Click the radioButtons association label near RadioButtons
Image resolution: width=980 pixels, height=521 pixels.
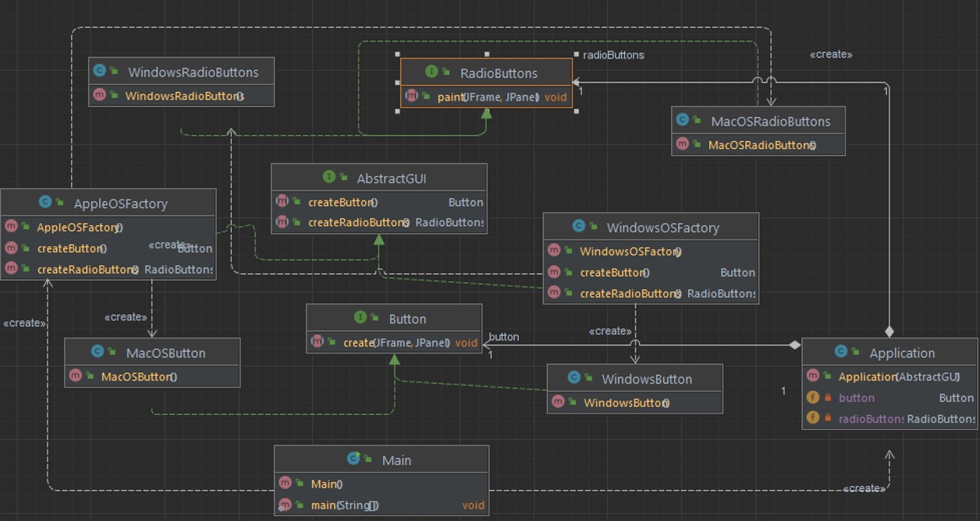coord(613,55)
